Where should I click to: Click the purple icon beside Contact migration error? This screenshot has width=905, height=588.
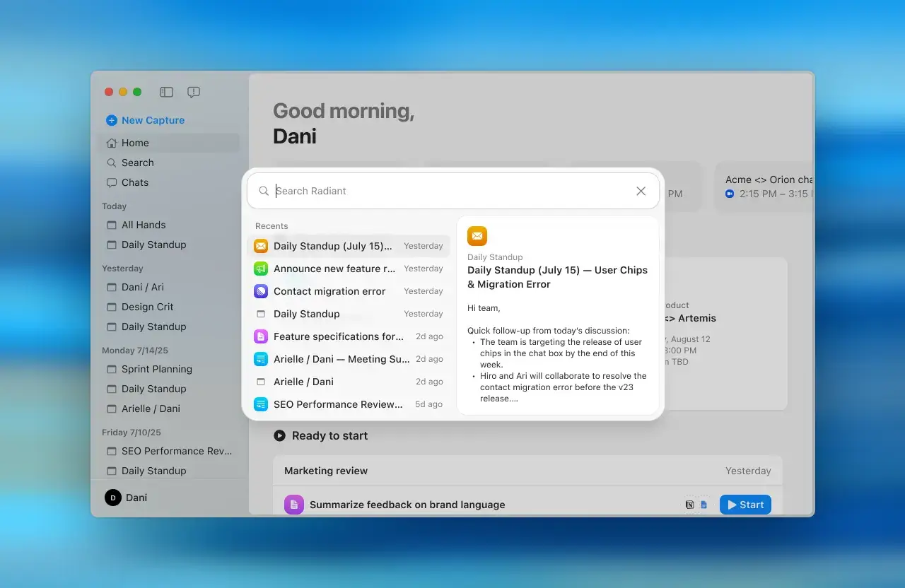pos(260,291)
